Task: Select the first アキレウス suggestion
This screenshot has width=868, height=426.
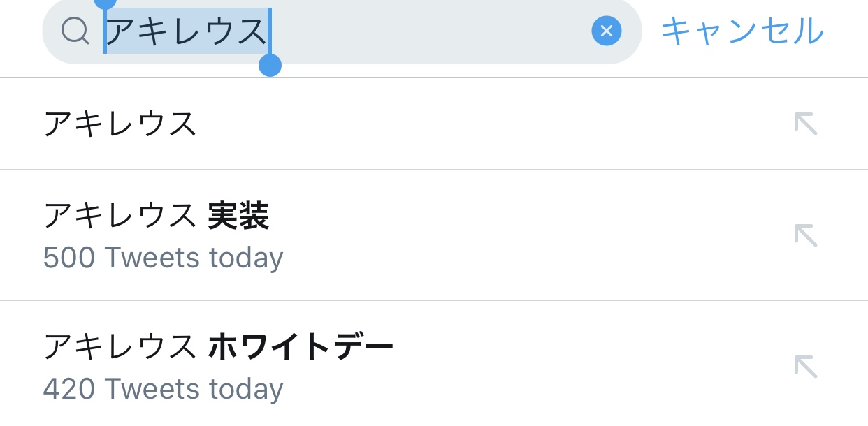Action: (120, 124)
